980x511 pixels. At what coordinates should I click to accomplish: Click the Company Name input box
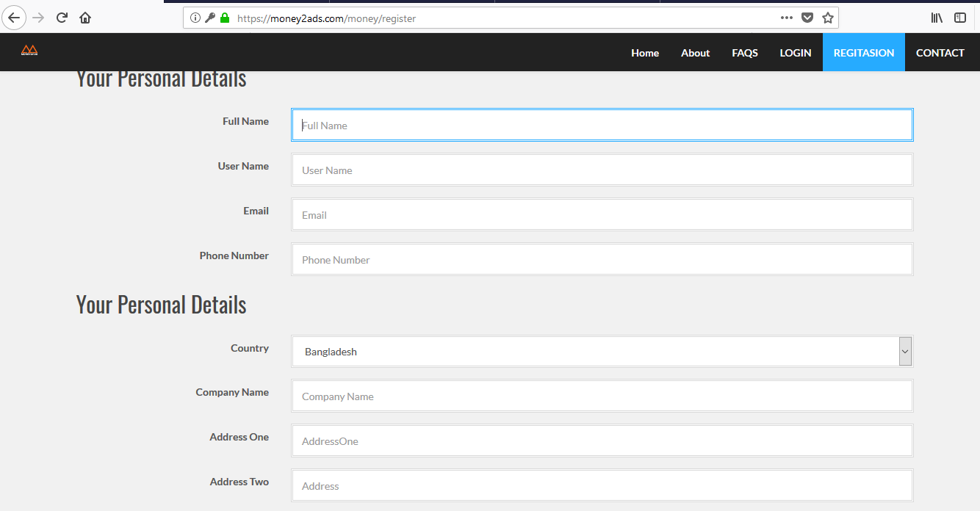[x=602, y=396]
